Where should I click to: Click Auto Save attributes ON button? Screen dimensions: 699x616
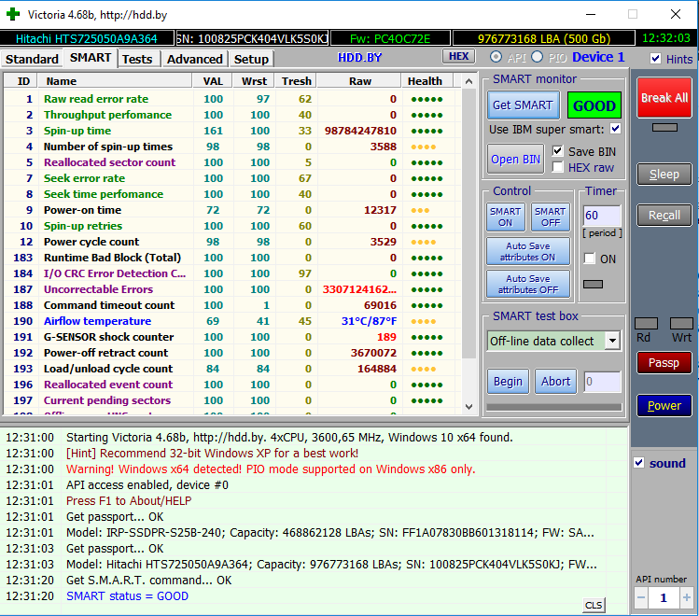coord(528,251)
